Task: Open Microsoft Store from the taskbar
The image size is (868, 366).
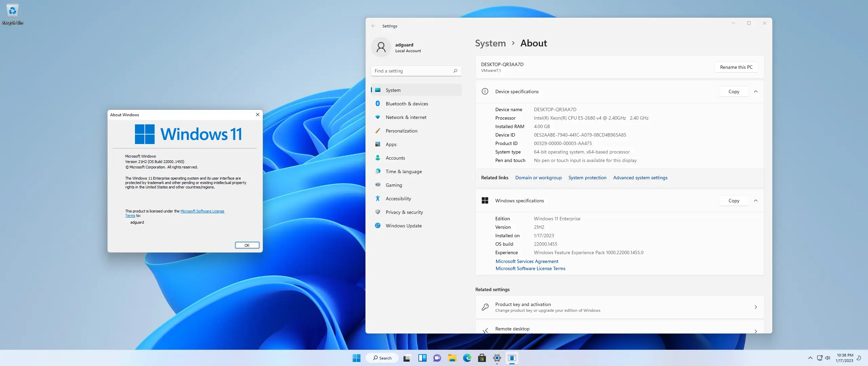Action: (x=482, y=358)
